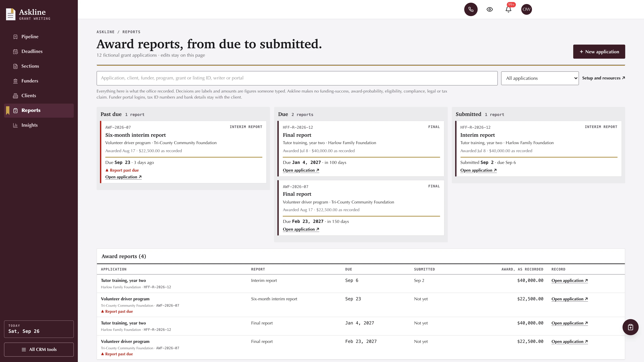Click the DUE column header

(x=348, y=269)
